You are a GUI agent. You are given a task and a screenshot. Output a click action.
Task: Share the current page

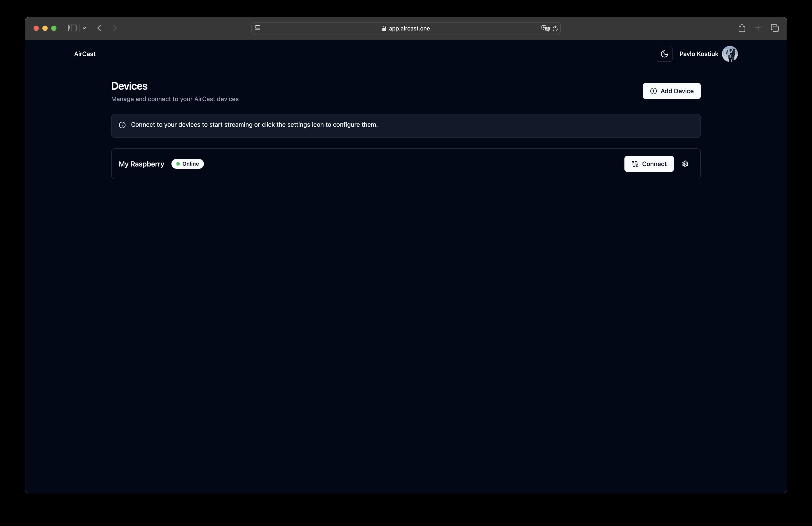742,28
